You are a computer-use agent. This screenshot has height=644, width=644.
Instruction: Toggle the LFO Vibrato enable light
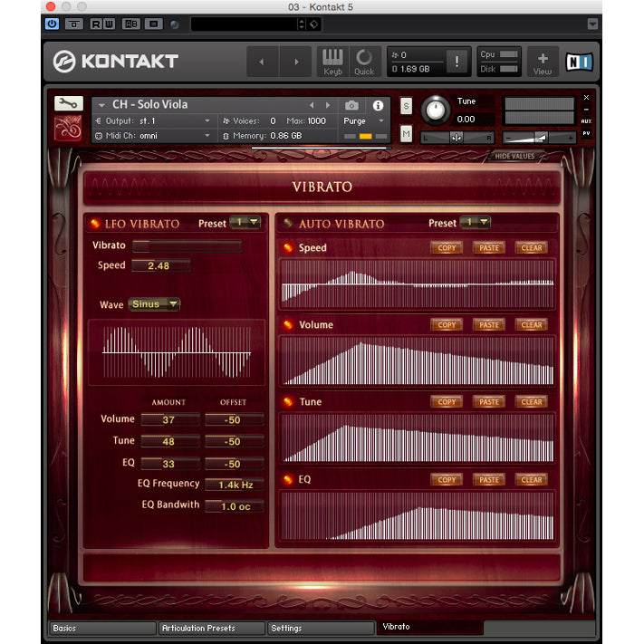94,224
